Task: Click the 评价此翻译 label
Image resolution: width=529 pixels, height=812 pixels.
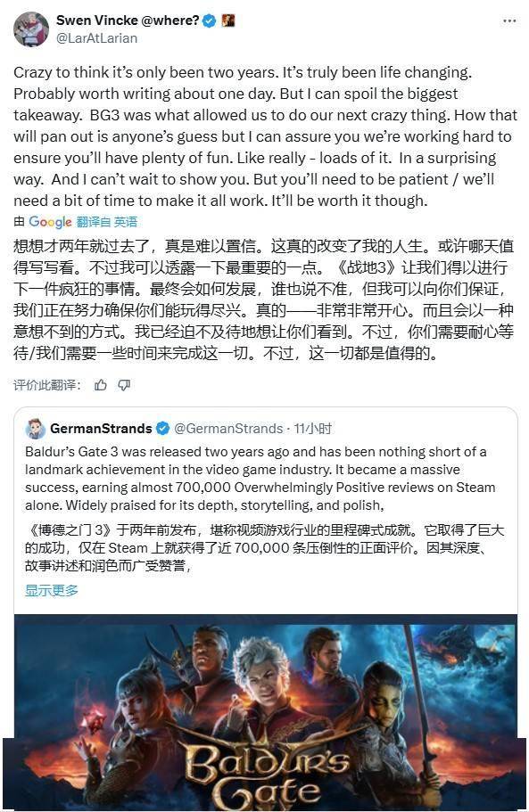Action: [x=47, y=385]
